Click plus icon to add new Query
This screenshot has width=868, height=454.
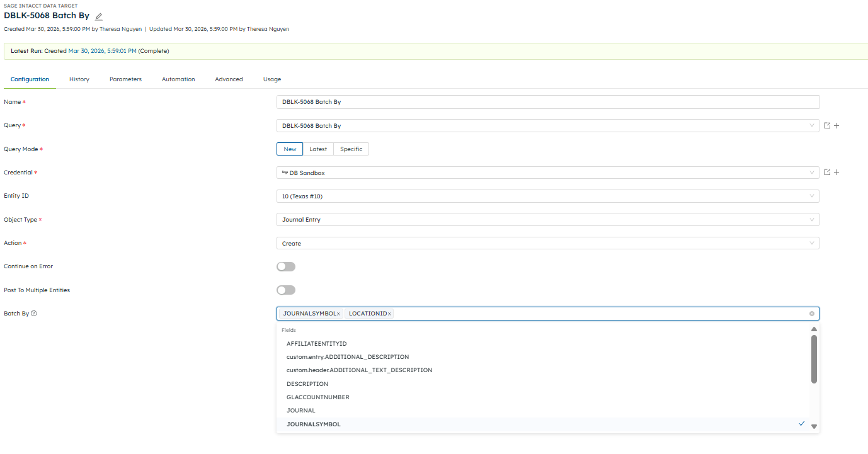(x=837, y=125)
